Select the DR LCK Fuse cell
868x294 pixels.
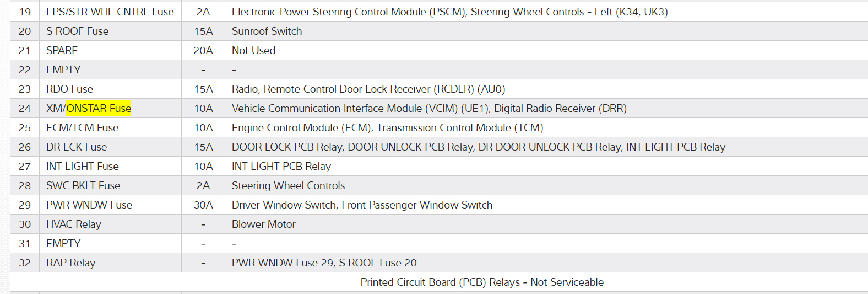point(77,147)
